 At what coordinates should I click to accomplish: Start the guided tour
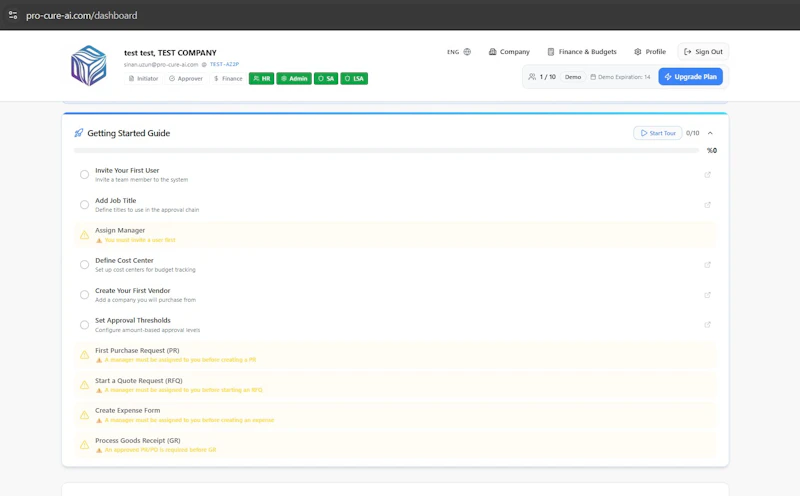658,133
